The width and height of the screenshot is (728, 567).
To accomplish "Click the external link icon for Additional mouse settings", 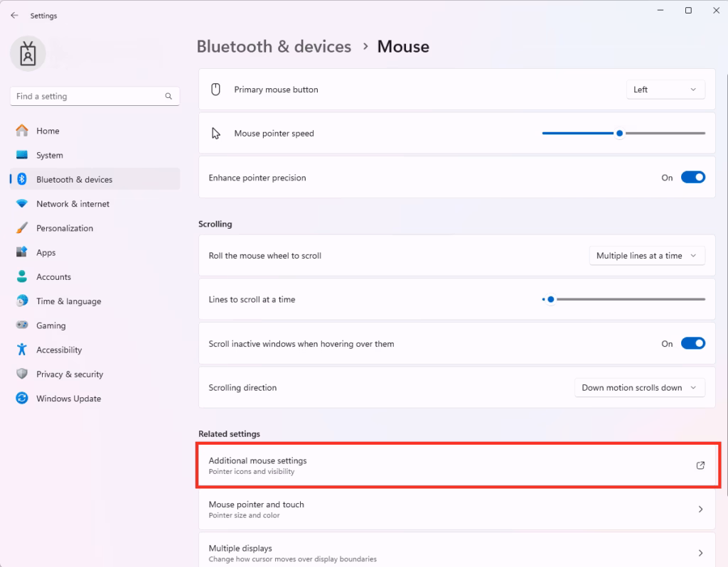I will [x=700, y=465].
